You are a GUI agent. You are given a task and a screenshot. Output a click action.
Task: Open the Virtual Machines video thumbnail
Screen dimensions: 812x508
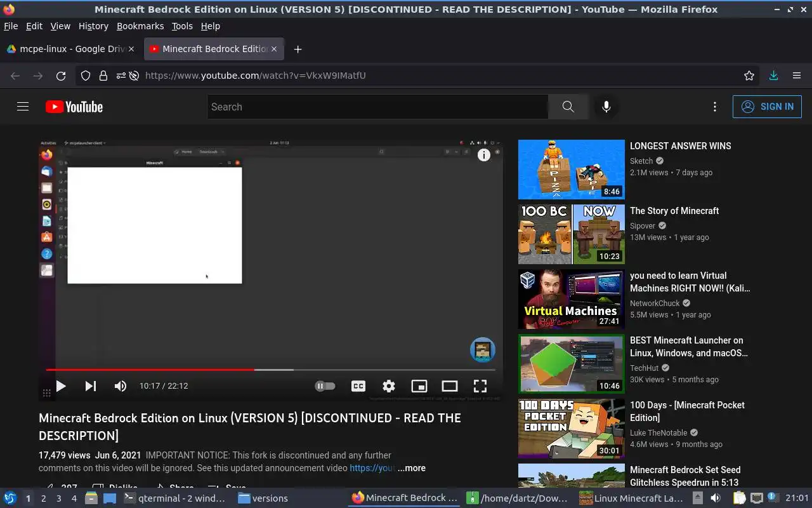point(572,299)
